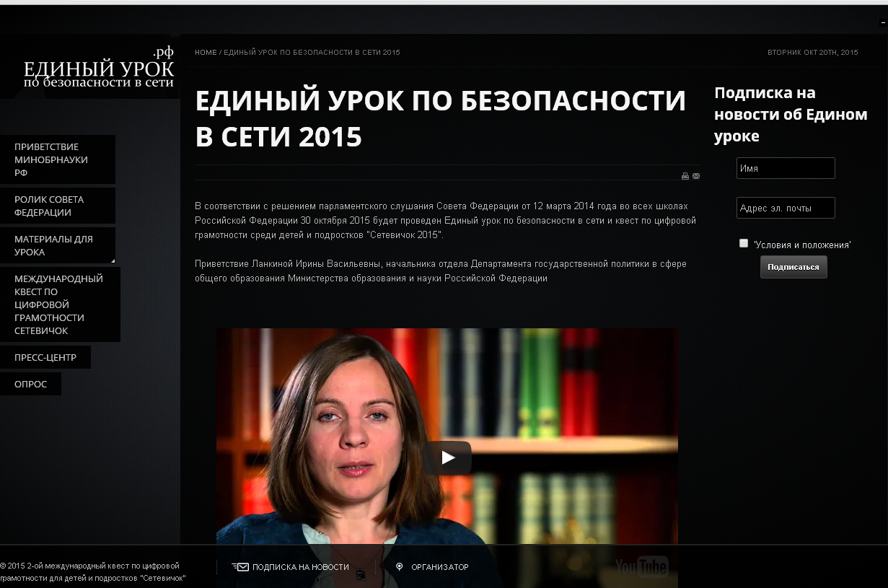Click the Адрес эл. почты input field
Image resolution: width=888 pixels, height=588 pixels.
pos(786,209)
